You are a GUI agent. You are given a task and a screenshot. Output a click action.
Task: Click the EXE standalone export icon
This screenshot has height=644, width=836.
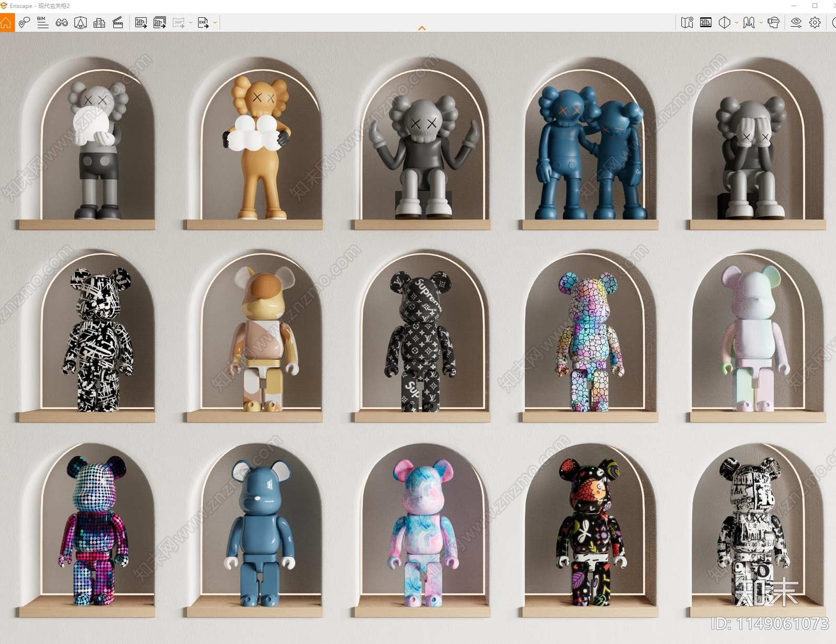pos(203,22)
